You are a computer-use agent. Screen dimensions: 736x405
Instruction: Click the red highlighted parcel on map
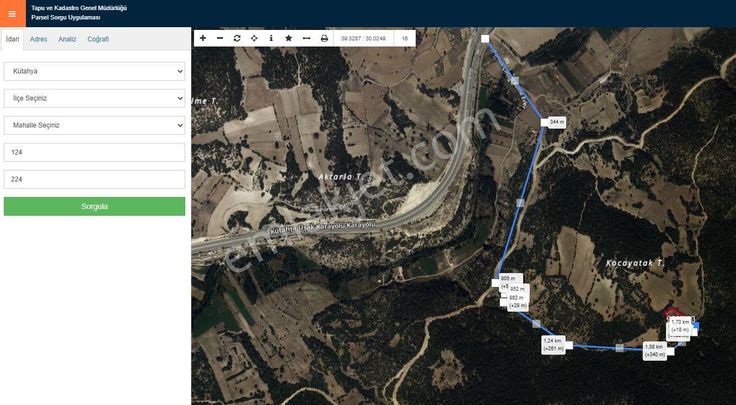click(x=676, y=314)
